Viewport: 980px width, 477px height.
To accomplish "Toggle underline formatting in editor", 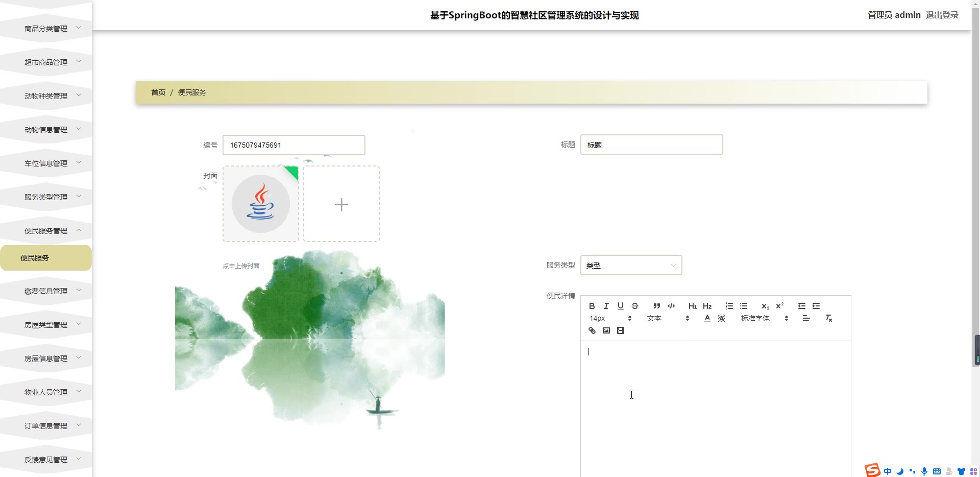I will (x=621, y=306).
